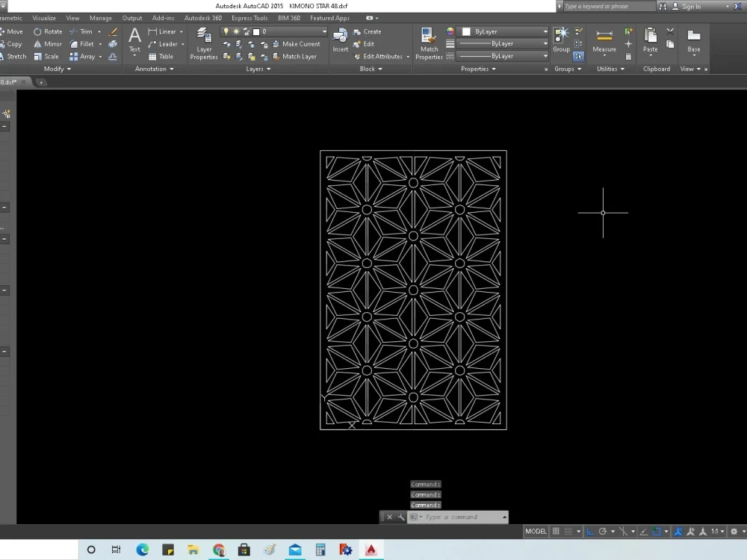Open Layer Properties manager
This screenshot has width=747, height=560.
coord(204,43)
